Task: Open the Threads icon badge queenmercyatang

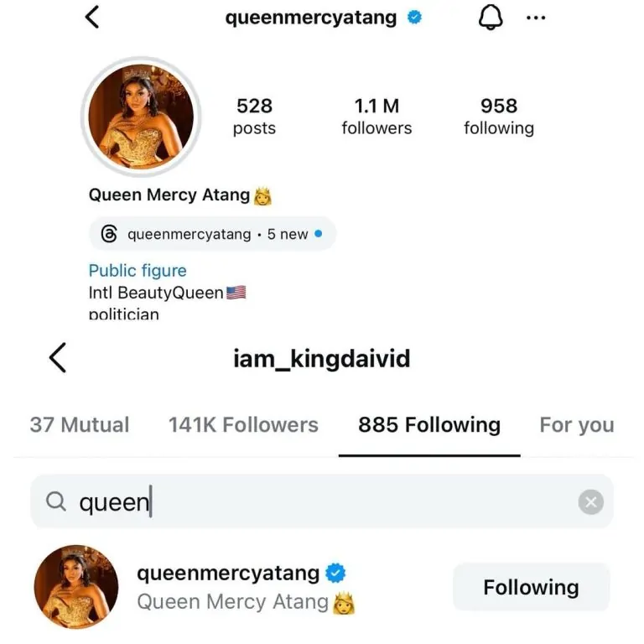Action: (x=109, y=235)
